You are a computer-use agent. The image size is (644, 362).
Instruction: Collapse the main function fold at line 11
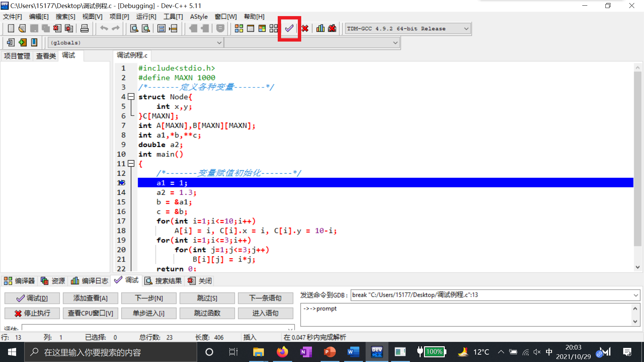[131, 164]
